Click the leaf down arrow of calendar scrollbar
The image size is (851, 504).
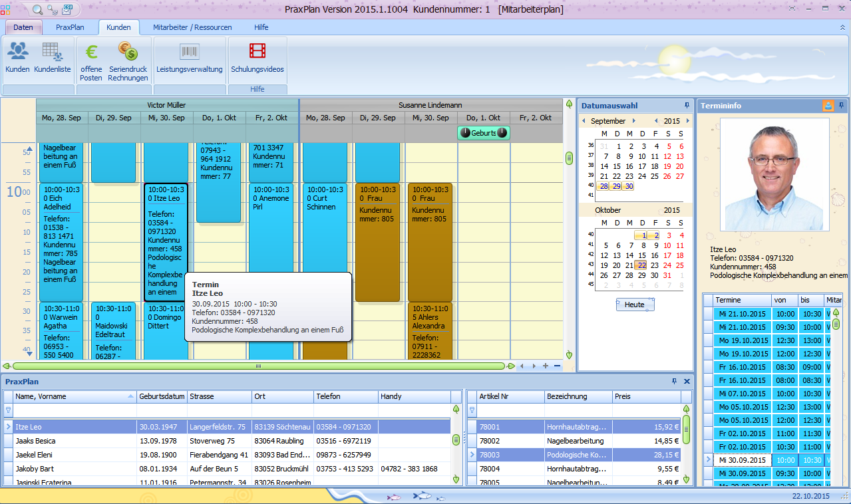[569, 355]
